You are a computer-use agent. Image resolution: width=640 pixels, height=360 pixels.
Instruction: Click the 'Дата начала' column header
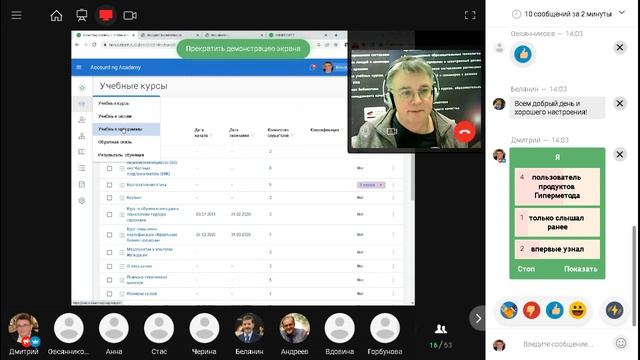pyautogui.click(x=201, y=133)
